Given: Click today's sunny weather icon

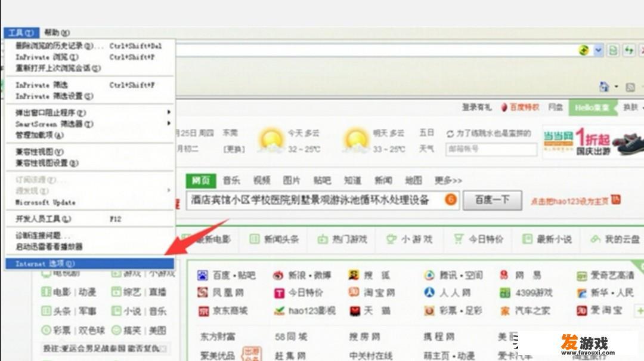Looking at the screenshot, I should (x=271, y=140).
